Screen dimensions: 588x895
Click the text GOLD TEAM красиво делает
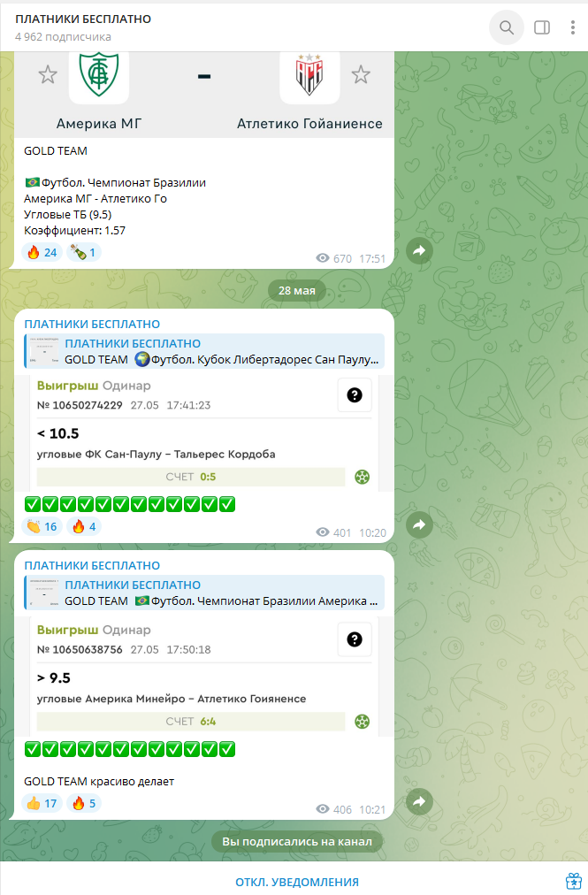pos(99,782)
